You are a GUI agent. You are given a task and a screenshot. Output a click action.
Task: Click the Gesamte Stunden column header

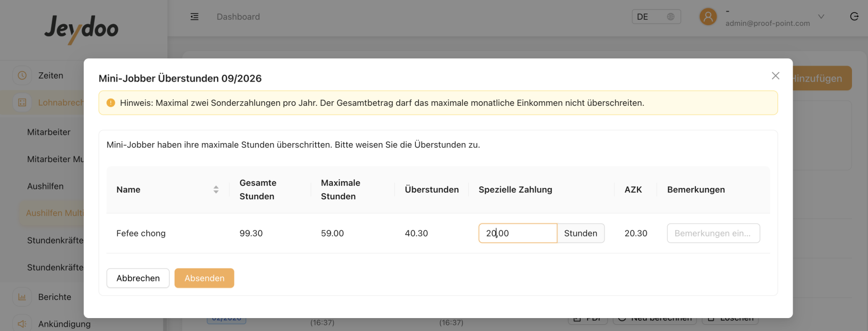coord(258,190)
